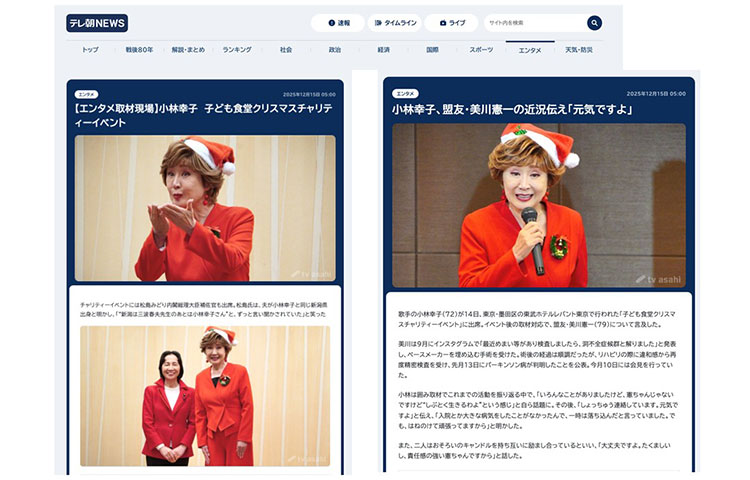Select the 戦後80年 tab
The height and width of the screenshot is (480, 750).
tap(139, 49)
